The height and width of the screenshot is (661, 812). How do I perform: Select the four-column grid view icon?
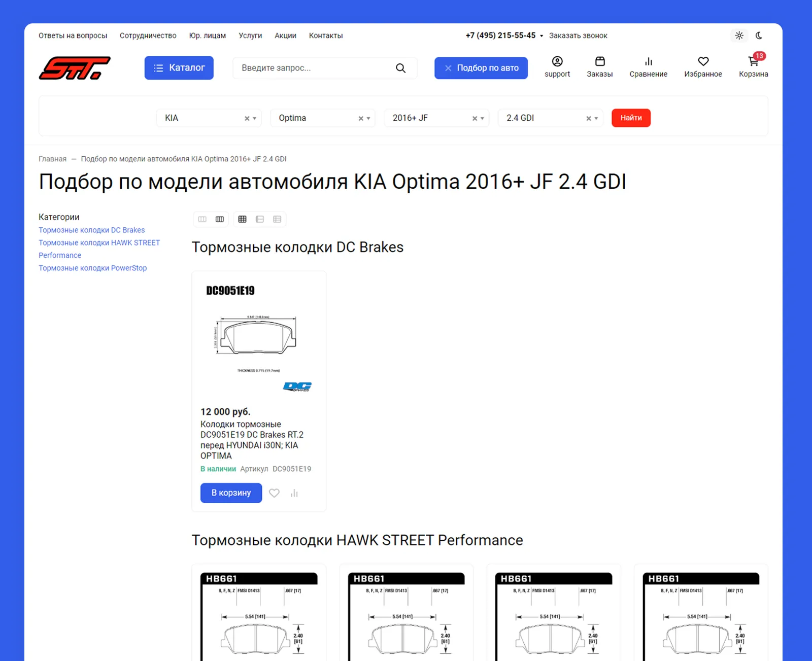pyautogui.click(x=220, y=219)
